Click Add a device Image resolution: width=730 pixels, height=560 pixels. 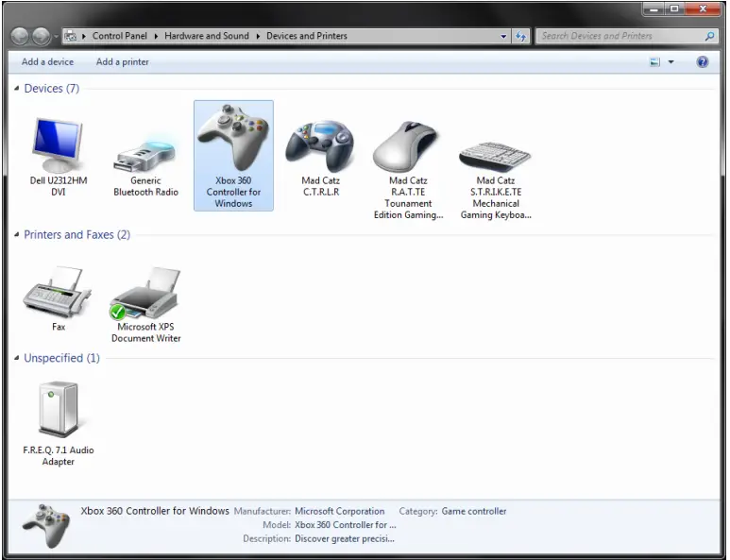47,62
